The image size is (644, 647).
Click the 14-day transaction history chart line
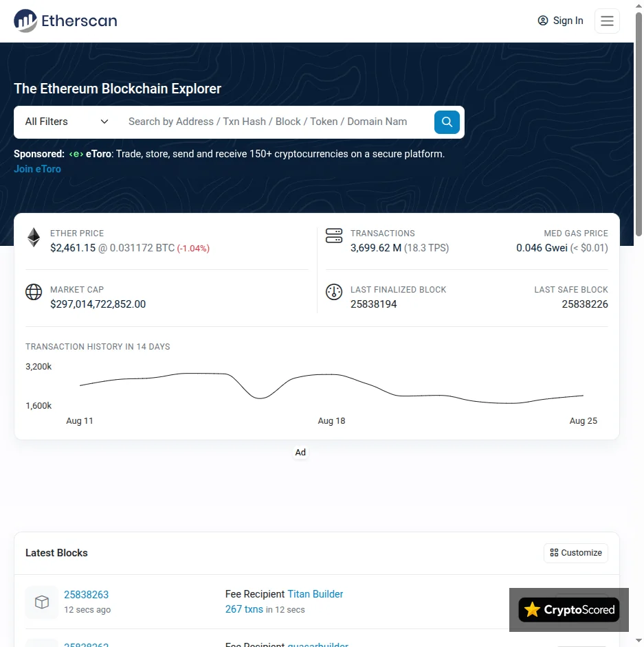click(331, 387)
